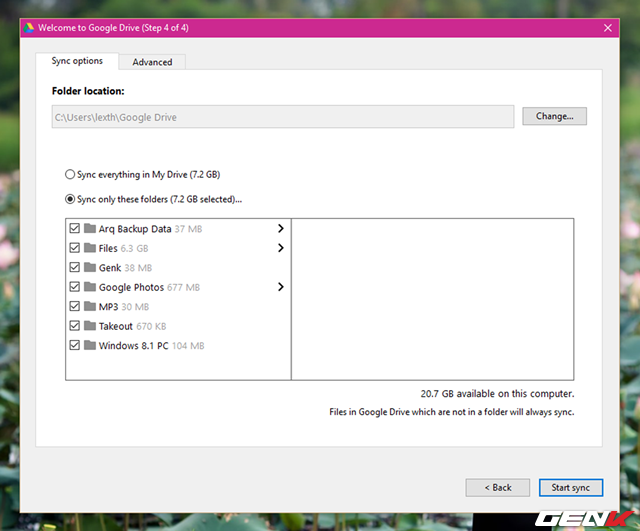The image size is (640, 531).
Task: Click the Windows 8.1 PC folder icon
Action: (90, 346)
